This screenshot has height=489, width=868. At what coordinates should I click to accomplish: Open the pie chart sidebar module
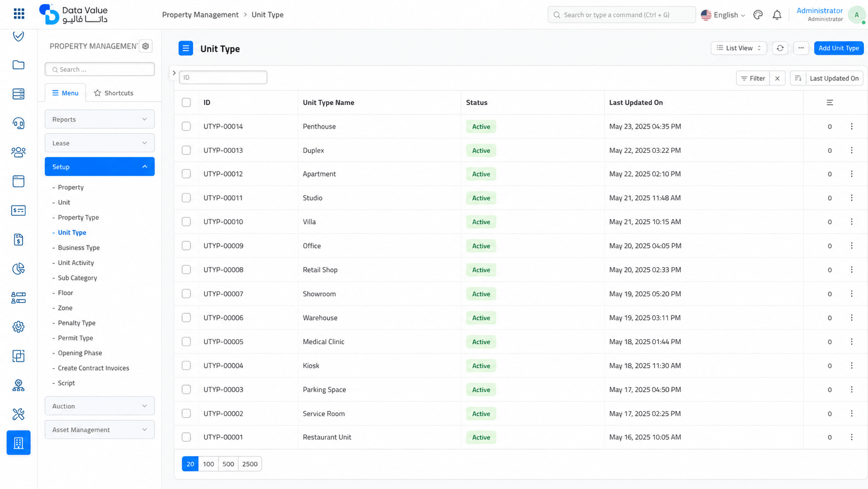(x=19, y=269)
